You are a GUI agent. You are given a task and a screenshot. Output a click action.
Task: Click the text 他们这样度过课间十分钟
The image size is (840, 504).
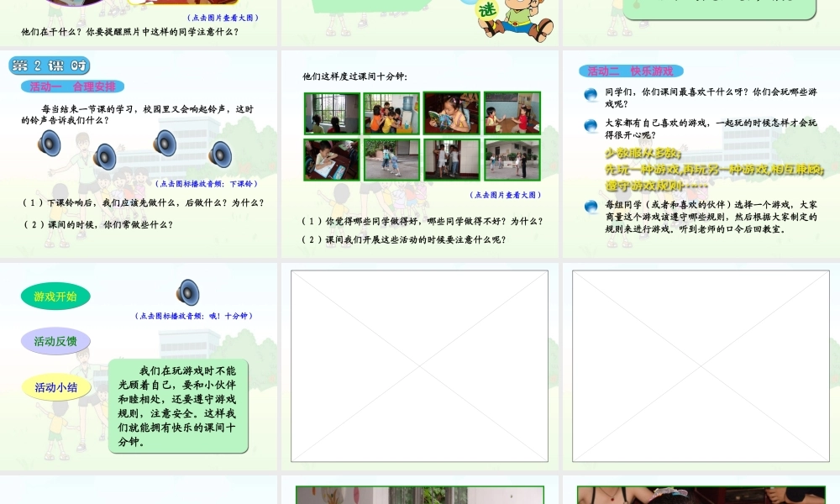tap(354, 76)
